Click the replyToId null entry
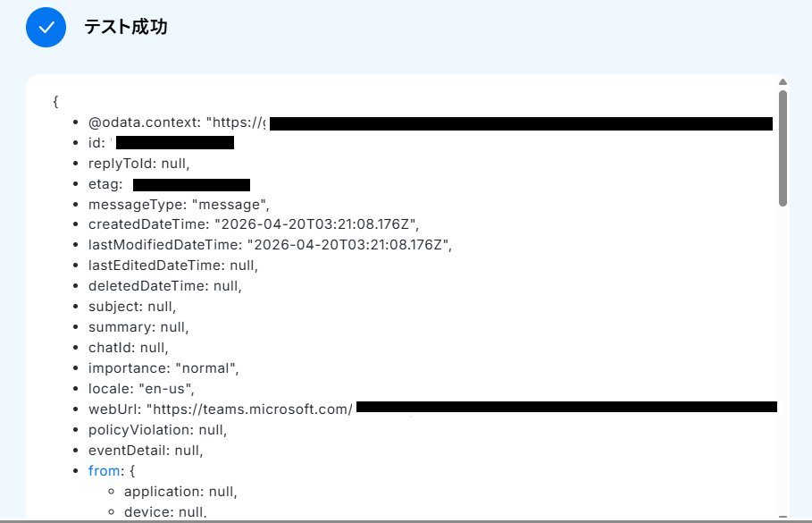Screen dimensions: 812x523 pos(139,164)
